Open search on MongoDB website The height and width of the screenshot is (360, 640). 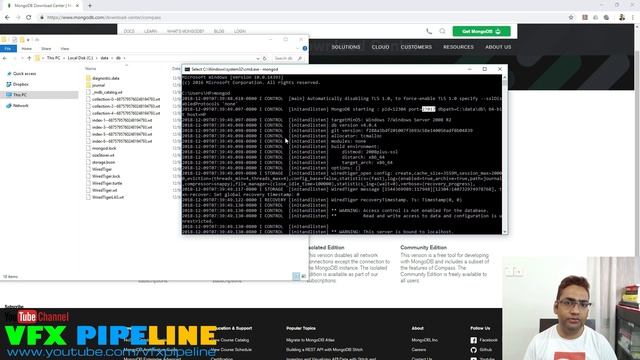442,31
